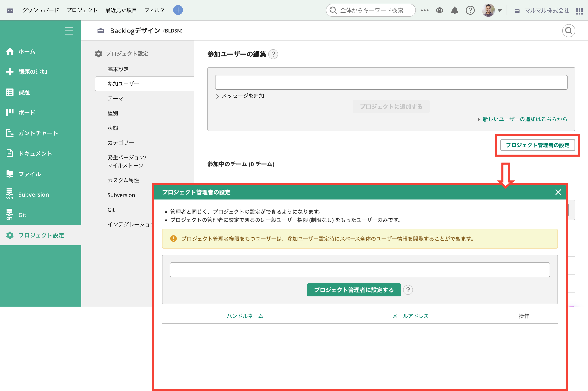Open 課題 list in sidebar

pos(41,92)
